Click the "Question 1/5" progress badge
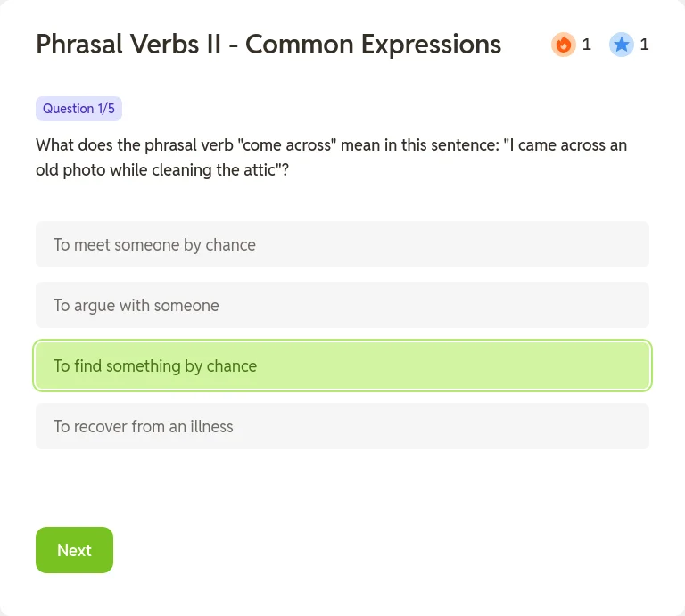The image size is (685, 616). tap(78, 109)
